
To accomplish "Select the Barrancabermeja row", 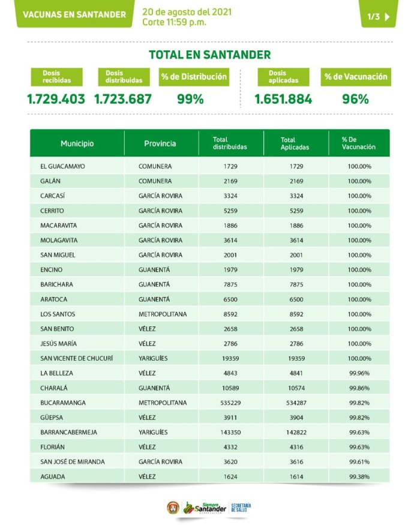I will pos(209,432).
